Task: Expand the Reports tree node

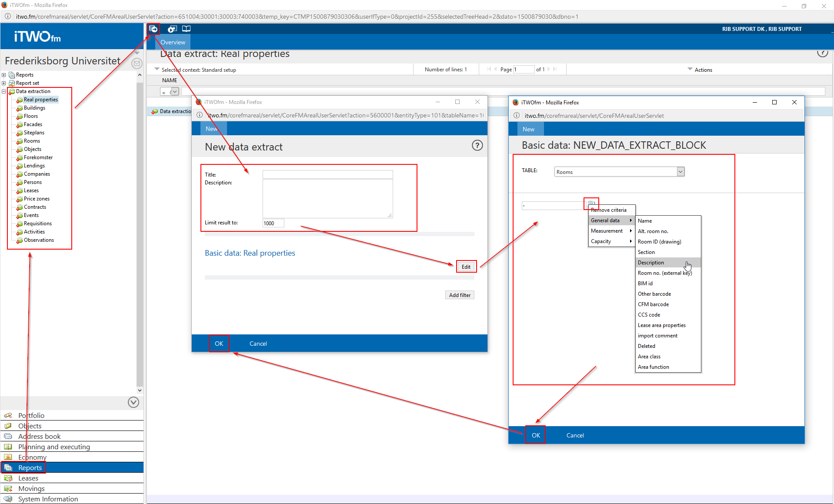Action: 4,75
